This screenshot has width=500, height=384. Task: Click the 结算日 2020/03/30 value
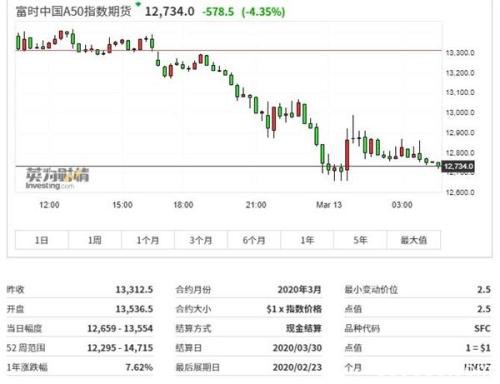click(297, 348)
